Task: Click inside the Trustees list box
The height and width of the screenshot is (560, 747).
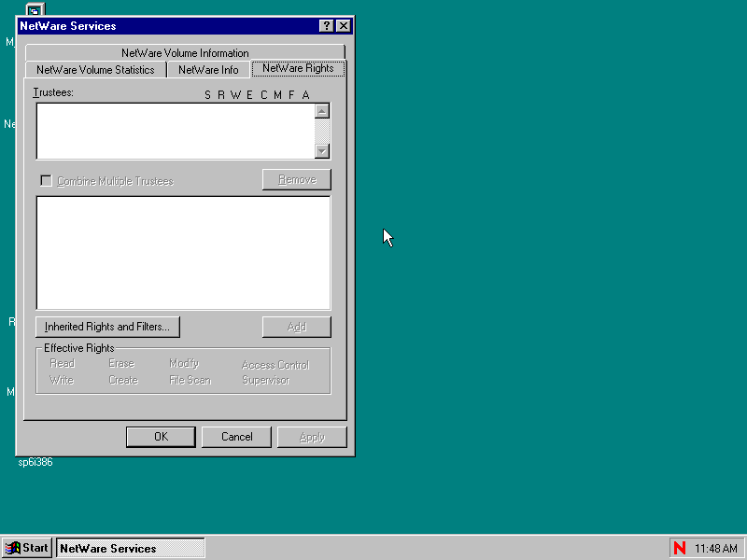Action: point(176,131)
